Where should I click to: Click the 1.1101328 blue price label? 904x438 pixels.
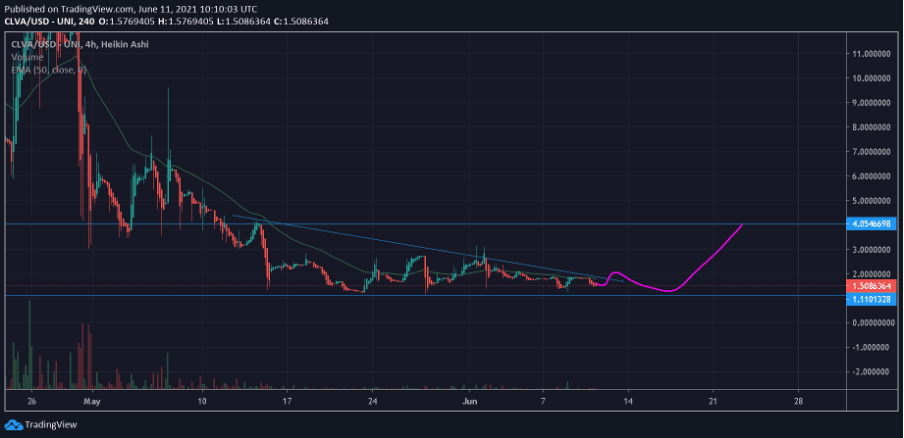pos(873,298)
